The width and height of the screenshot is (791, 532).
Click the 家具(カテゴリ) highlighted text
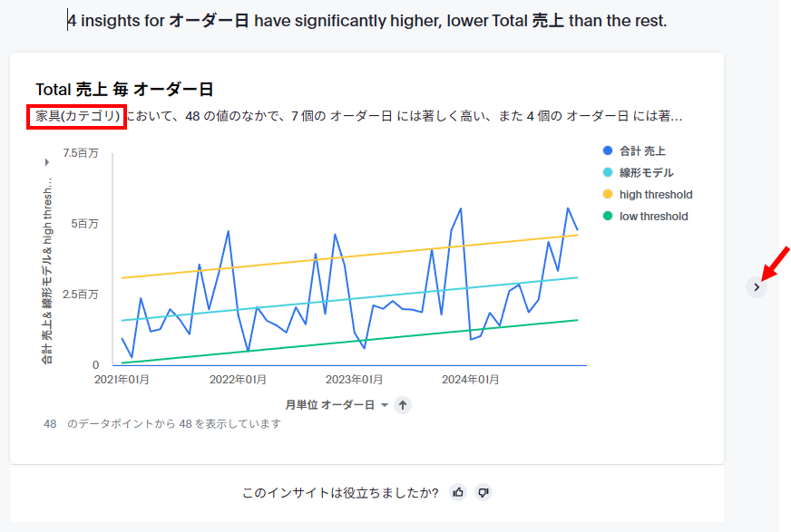pos(77,116)
